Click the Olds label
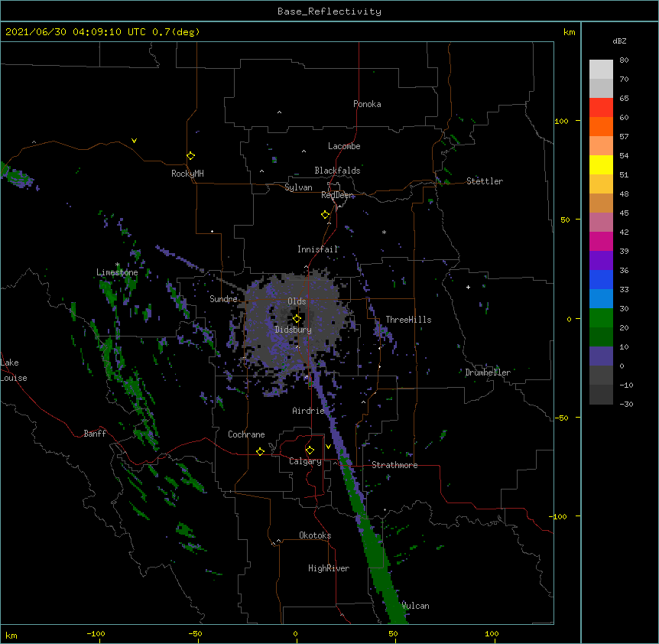Screen dimensions: 659x644 (297, 301)
